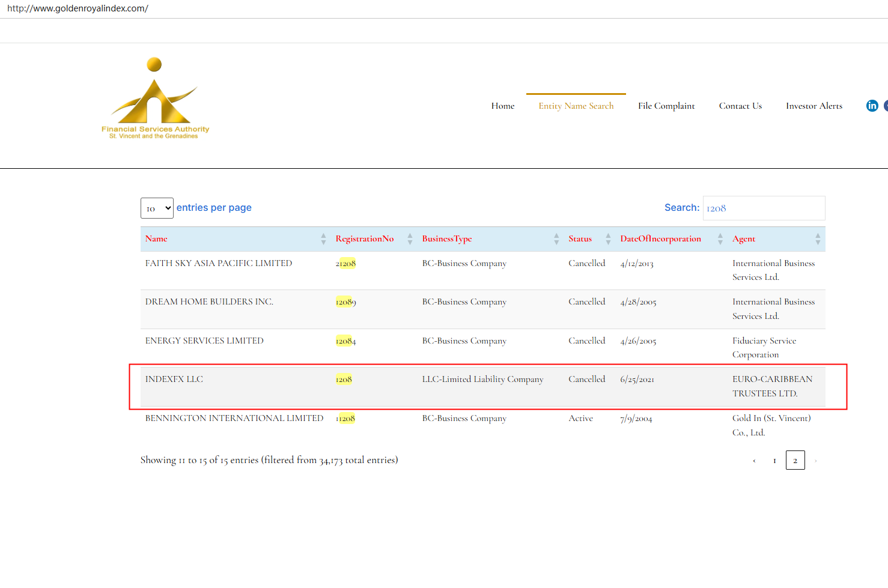Go to the Home menu item
The width and height of the screenshot is (888, 588).
[x=503, y=106]
